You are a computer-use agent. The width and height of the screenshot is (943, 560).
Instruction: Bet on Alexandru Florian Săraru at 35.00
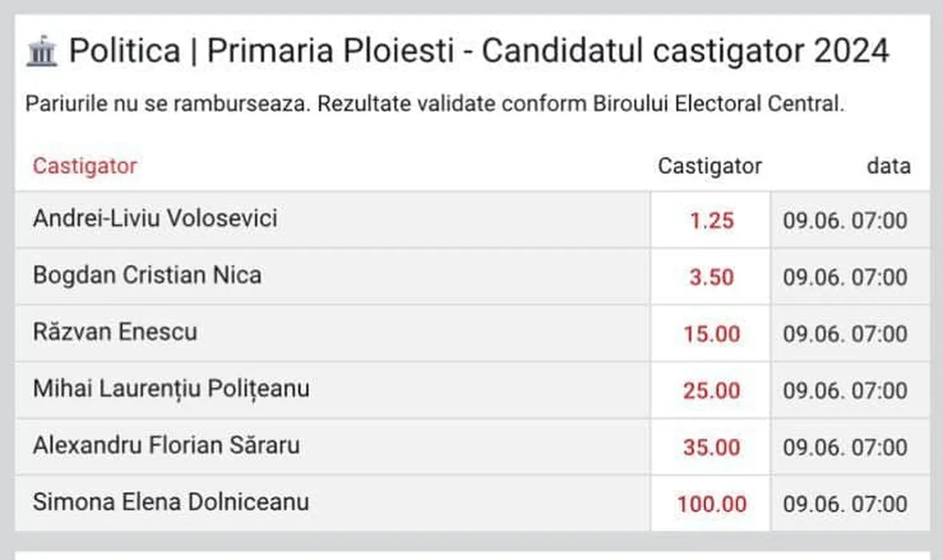[x=711, y=446]
